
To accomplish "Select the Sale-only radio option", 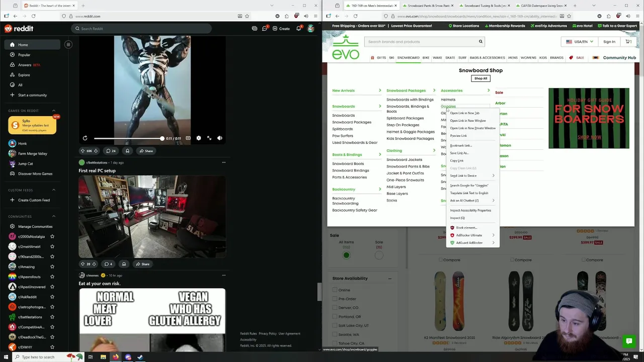I will (x=379, y=255).
